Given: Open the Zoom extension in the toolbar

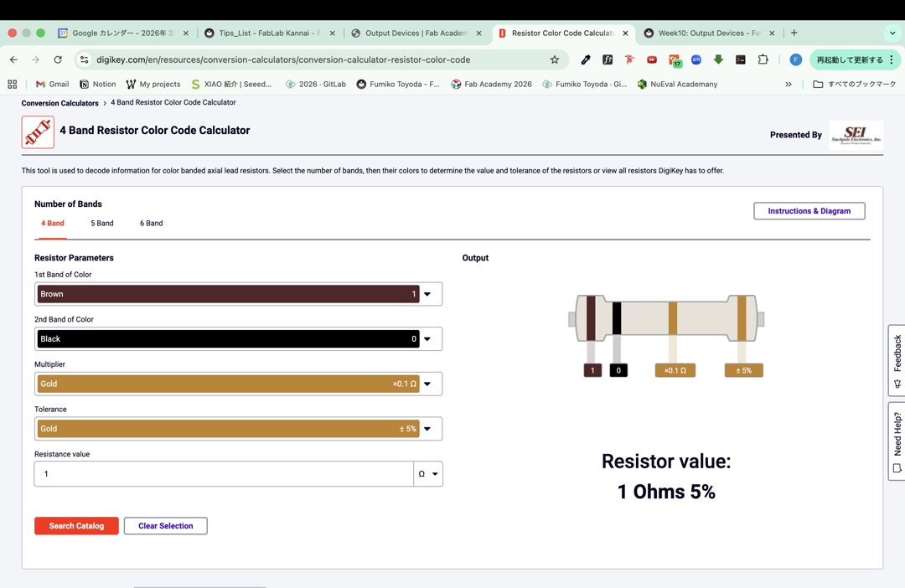Looking at the screenshot, I should tap(696, 59).
